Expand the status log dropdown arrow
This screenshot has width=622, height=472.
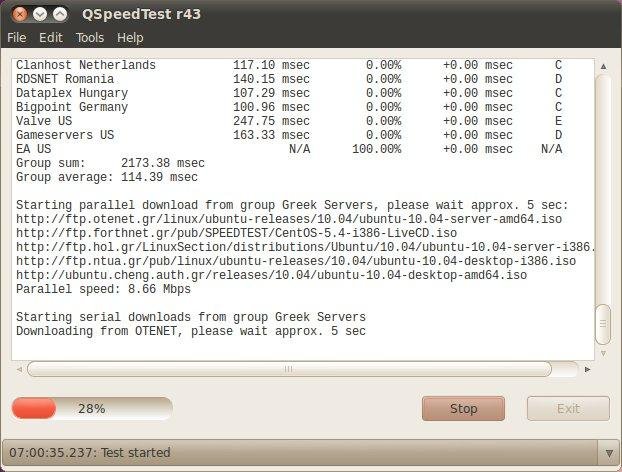point(609,453)
